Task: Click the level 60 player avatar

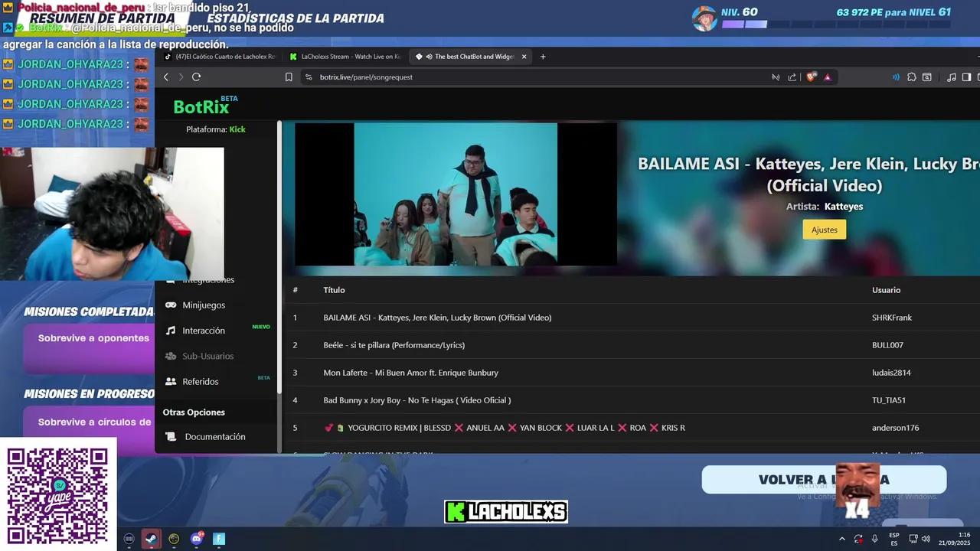Action: pyautogui.click(x=704, y=18)
